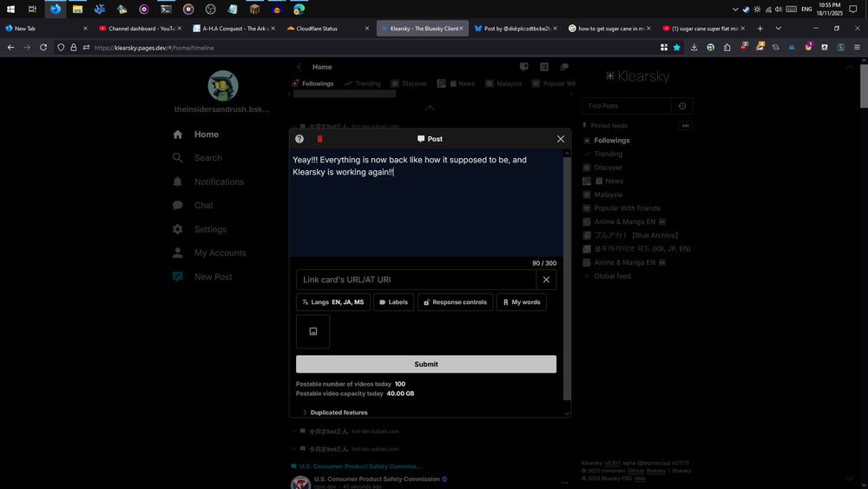
Task: Switch to Channel dashboard - YouTube tab
Action: pos(140,29)
